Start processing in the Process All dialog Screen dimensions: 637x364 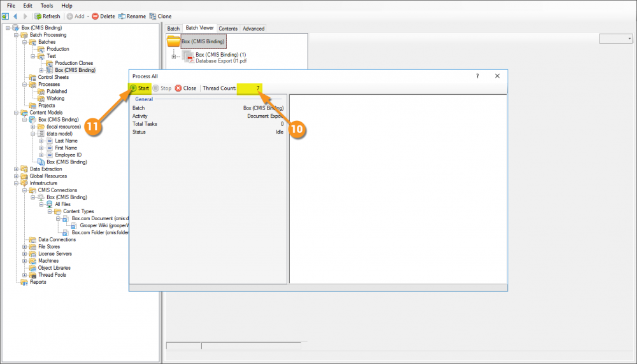(140, 88)
